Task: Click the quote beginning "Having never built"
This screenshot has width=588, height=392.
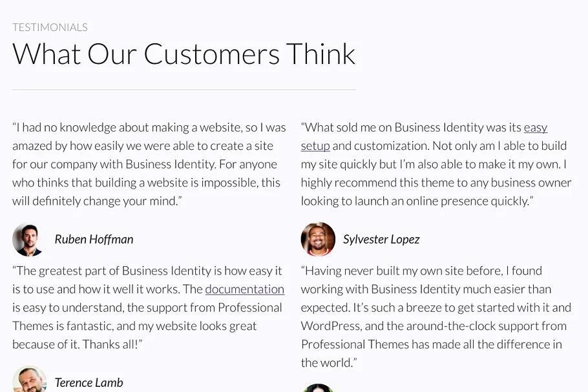Action: coord(436,316)
